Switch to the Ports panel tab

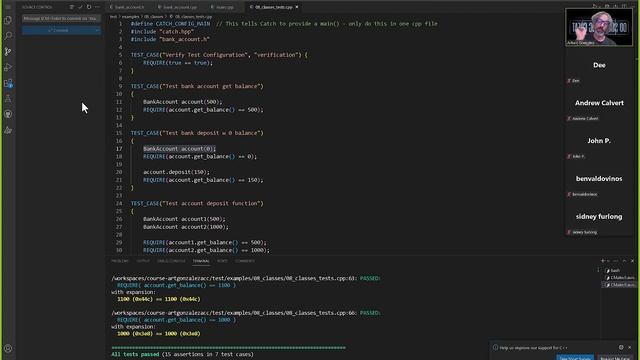[x=222, y=261]
